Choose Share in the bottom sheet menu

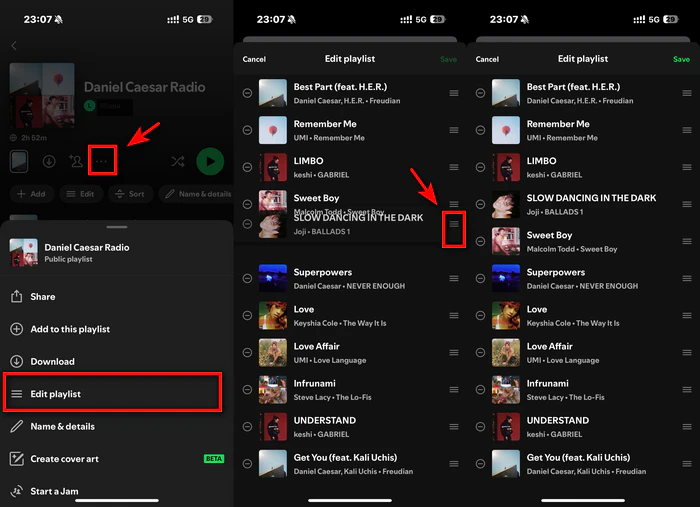click(117, 297)
